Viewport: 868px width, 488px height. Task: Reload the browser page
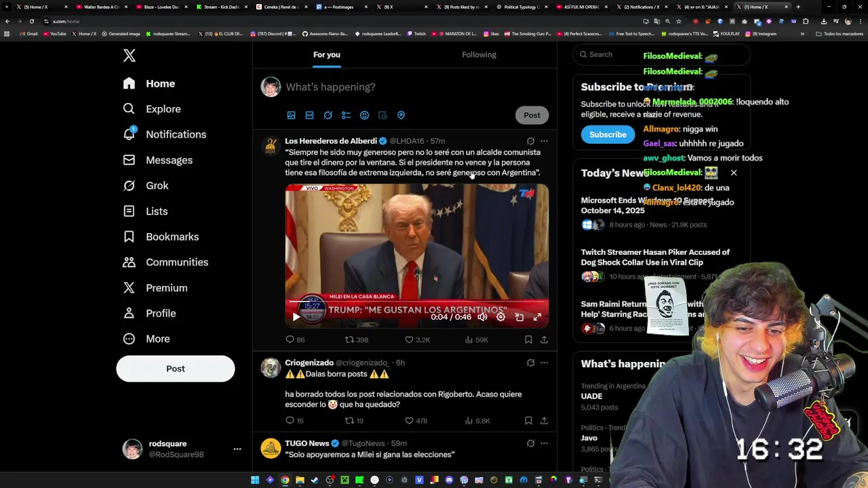31,21
